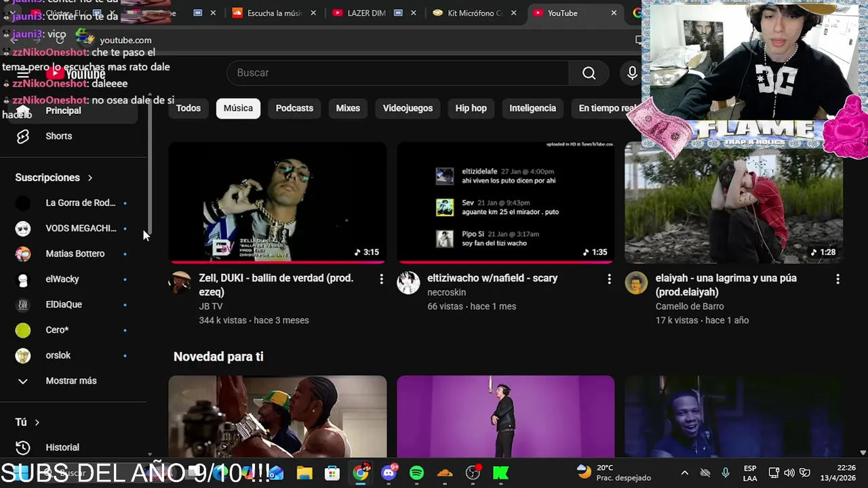Switch to Escucha la música SoundCloud tab
This screenshot has width=868, height=488.
tap(275, 13)
